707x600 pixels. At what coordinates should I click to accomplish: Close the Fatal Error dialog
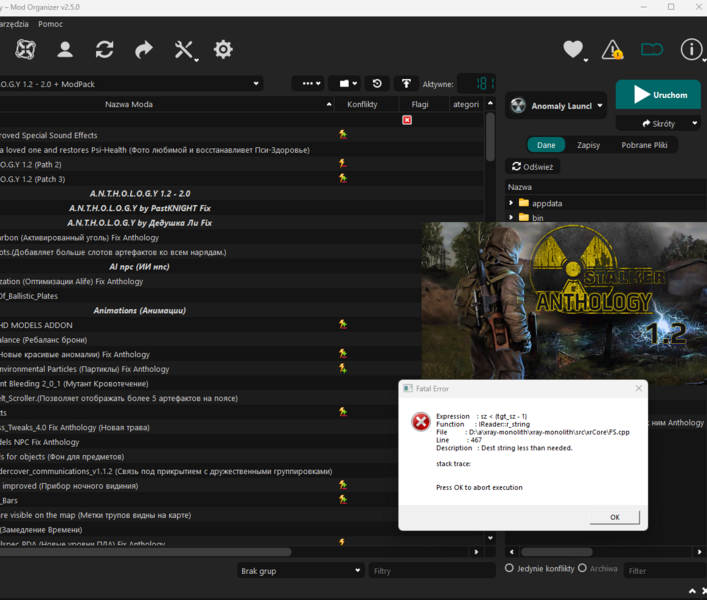pos(638,388)
